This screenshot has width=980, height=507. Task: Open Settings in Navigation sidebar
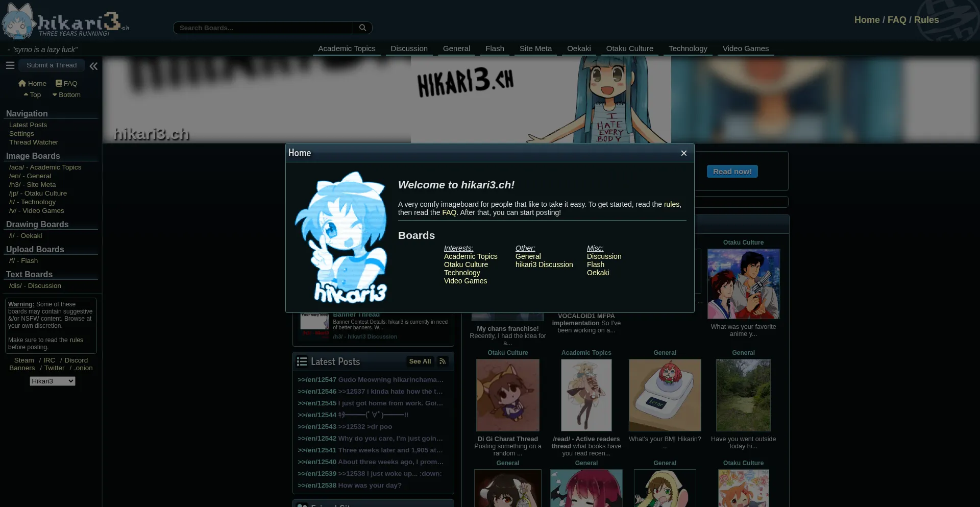point(21,134)
